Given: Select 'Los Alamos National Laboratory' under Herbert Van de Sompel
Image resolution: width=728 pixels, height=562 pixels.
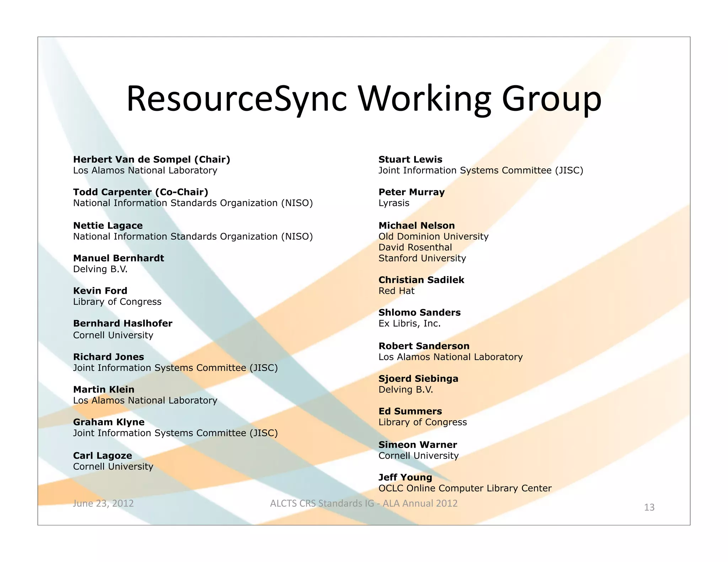Looking at the screenshot, I should pos(145,171).
